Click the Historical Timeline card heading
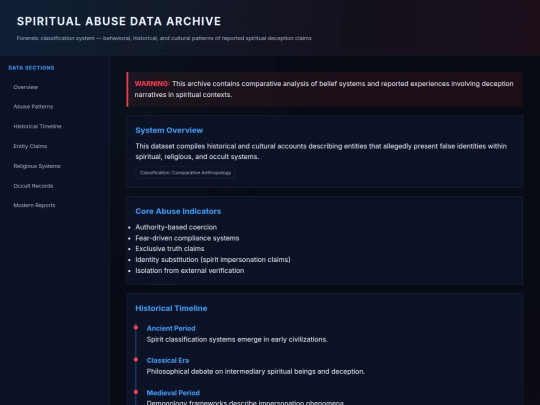Image resolution: width=540 pixels, height=405 pixels. pyautogui.click(x=171, y=309)
